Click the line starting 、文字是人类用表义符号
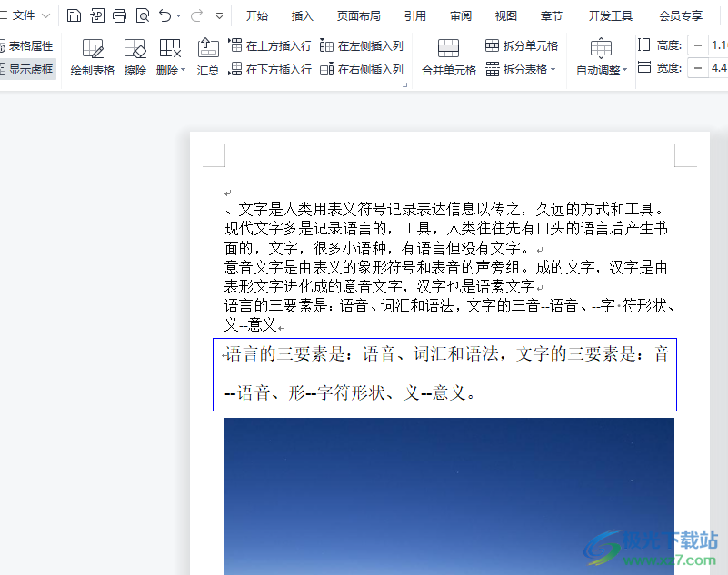The height and width of the screenshot is (575, 728). tap(444, 209)
